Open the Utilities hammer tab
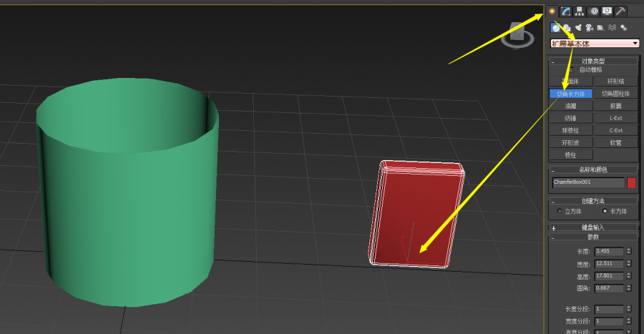The image size is (644, 334). (x=620, y=11)
